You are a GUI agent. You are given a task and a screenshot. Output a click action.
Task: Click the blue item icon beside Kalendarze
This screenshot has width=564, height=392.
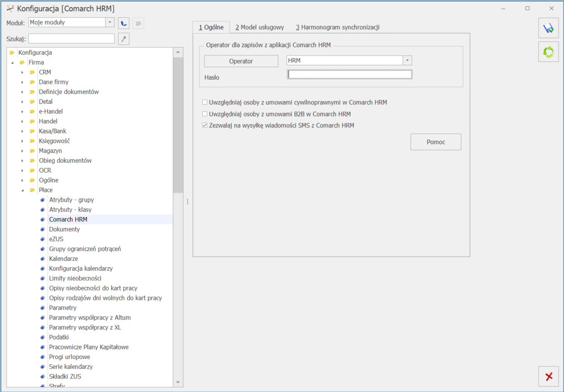(43, 259)
